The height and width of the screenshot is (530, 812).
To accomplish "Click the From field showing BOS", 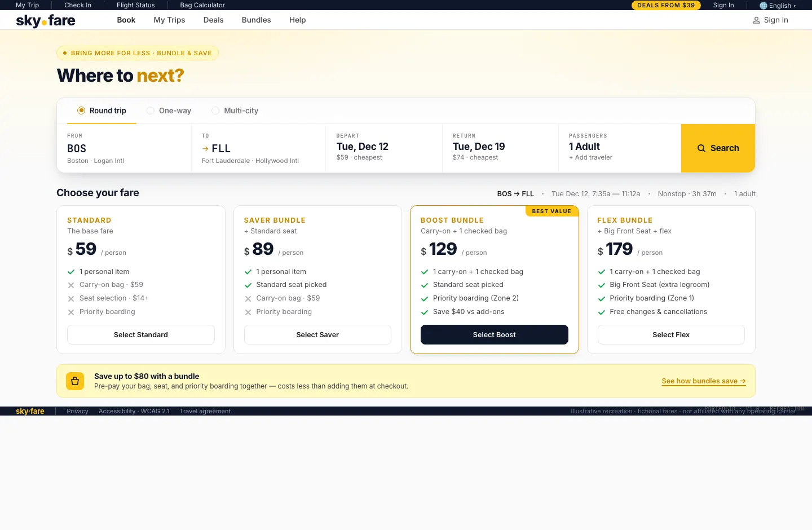I will pos(124,148).
